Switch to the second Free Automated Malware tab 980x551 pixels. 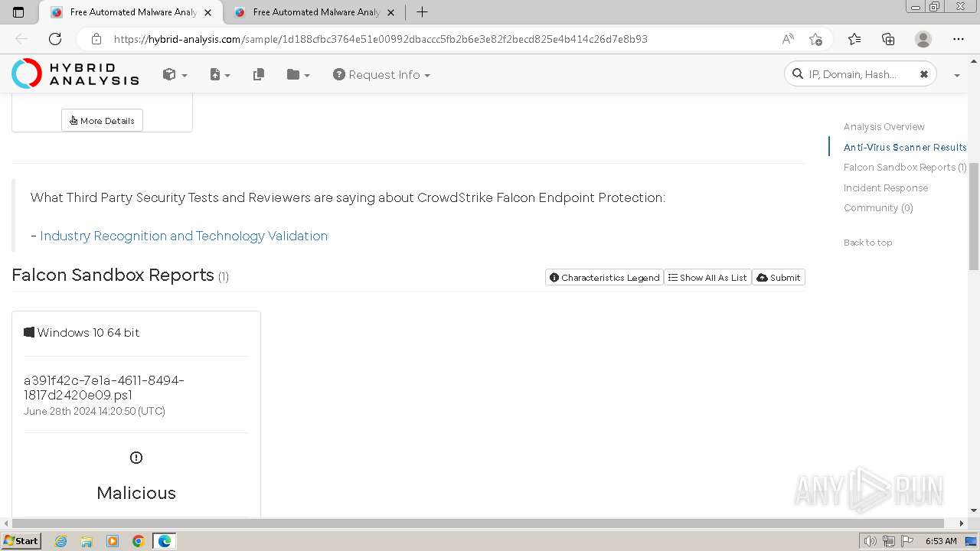click(315, 12)
